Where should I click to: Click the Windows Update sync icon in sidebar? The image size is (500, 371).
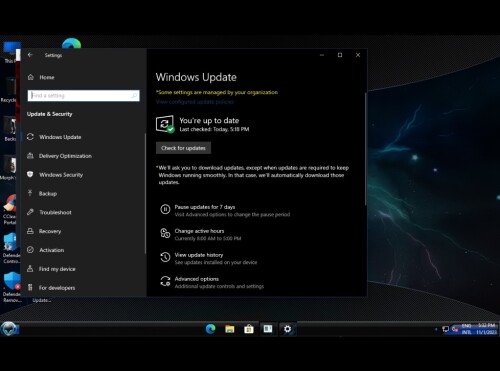click(x=30, y=137)
